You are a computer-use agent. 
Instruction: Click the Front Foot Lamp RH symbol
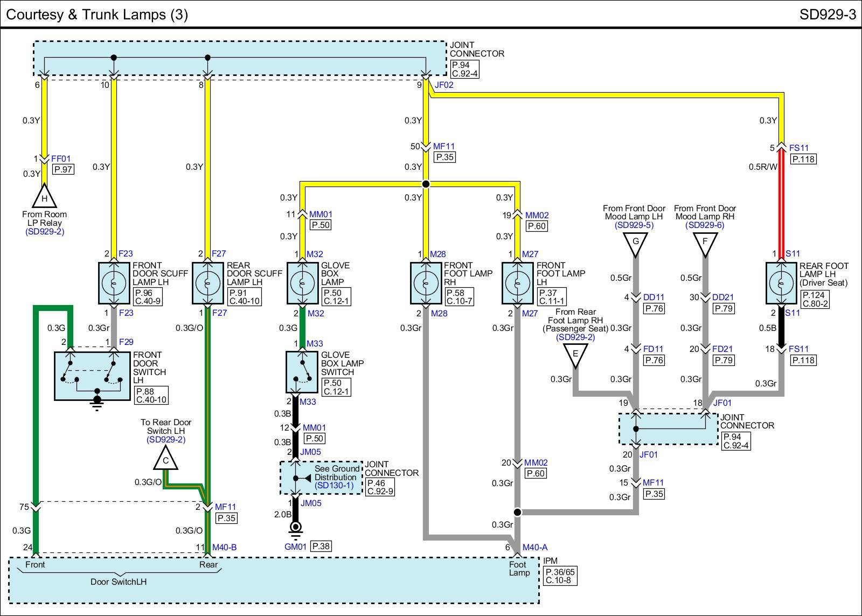pyautogui.click(x=426, y=283)
